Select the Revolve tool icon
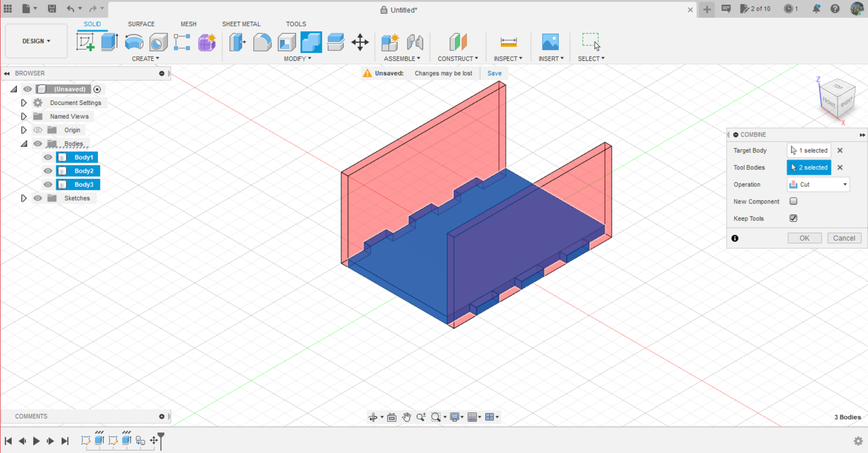This screenshot has width=868, height=453. click(x=134, y=42)
